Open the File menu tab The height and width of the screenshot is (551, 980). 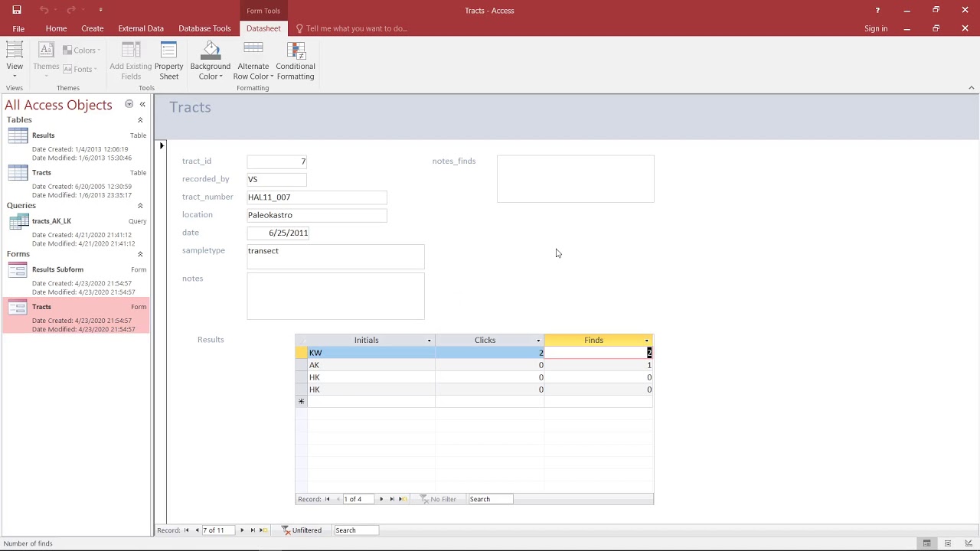pos(18,28)
